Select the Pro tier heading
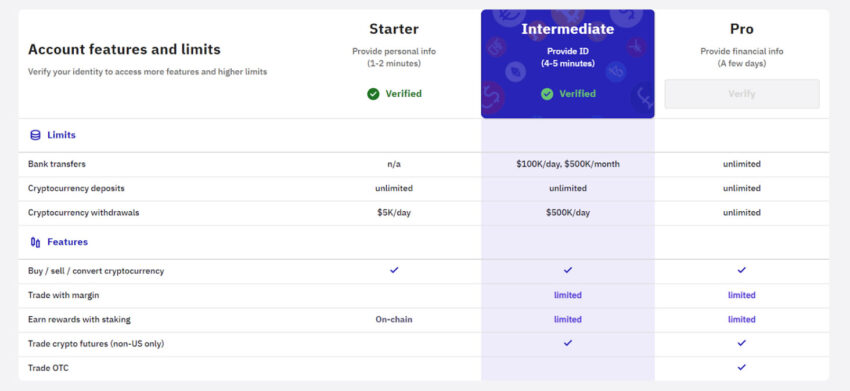The width and height of the screenshot is (850, 391). pyautogui.click(x=742, y=29)
